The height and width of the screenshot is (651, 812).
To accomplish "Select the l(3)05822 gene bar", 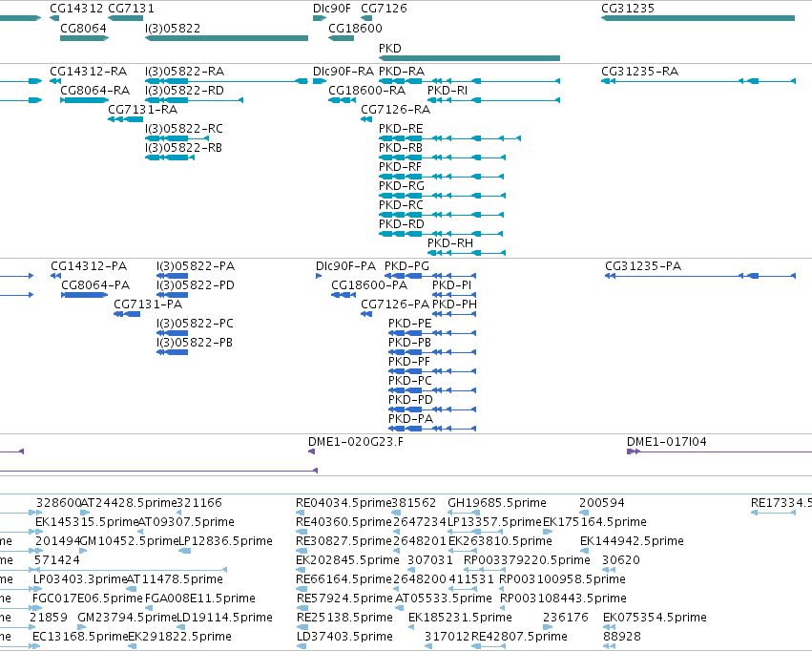I will [x=226, y=38].
